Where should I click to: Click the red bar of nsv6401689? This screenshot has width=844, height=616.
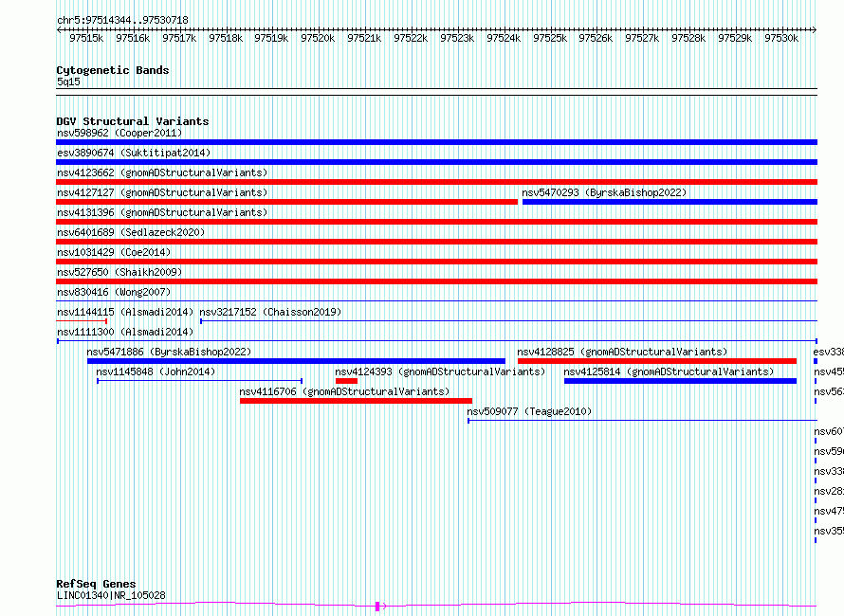point(436,242)
